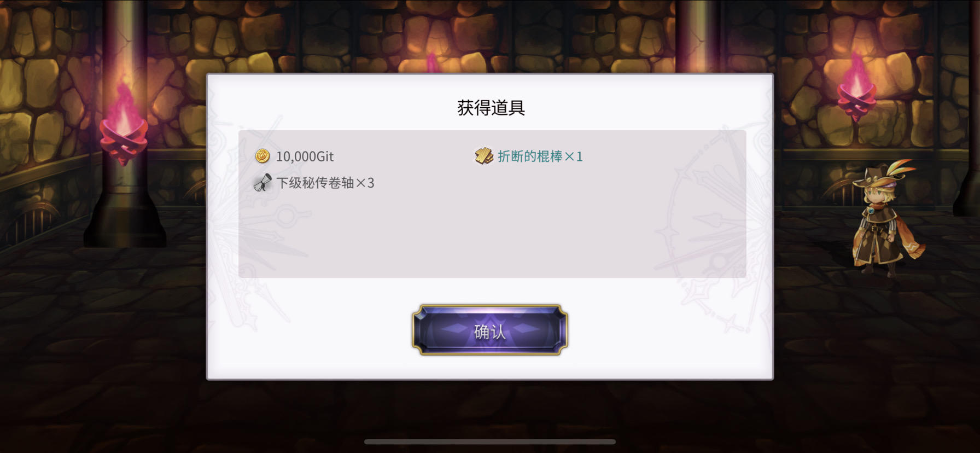
Task: Tap the right pink flame torch
Action: tap(856, 86)
